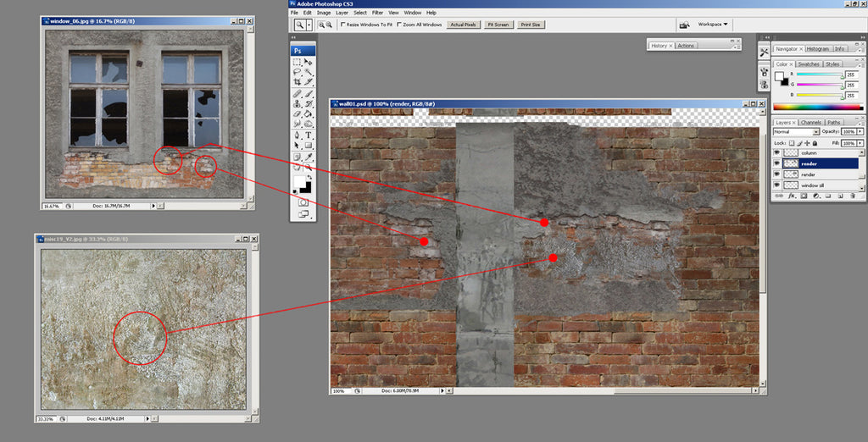Switch to the Channels tab
The width and height of the screenshot is (868, 442).
click(x=811, y=122)
